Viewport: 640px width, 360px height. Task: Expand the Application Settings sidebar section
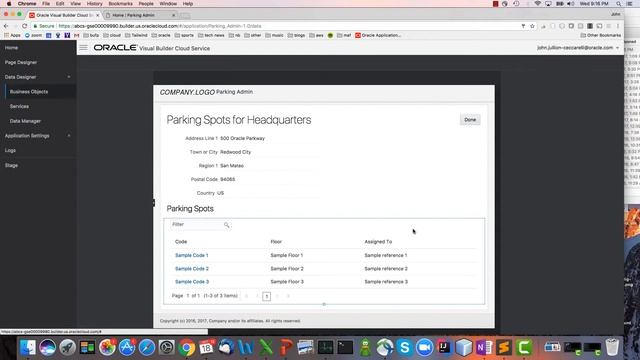click(x=69, y=136)
